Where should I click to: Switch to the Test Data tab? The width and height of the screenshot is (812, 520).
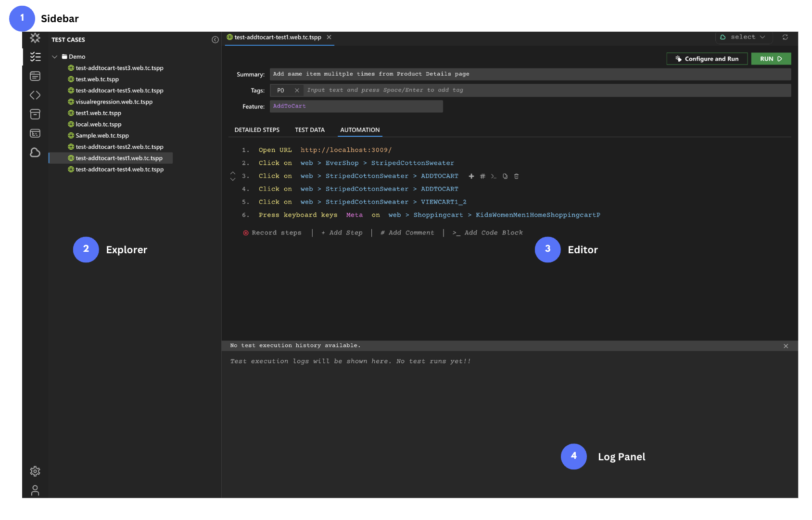(309, 130)
